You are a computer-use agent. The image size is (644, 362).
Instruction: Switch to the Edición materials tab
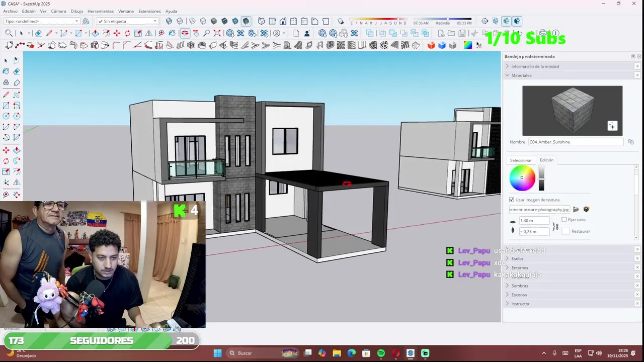tap(546, 160)
